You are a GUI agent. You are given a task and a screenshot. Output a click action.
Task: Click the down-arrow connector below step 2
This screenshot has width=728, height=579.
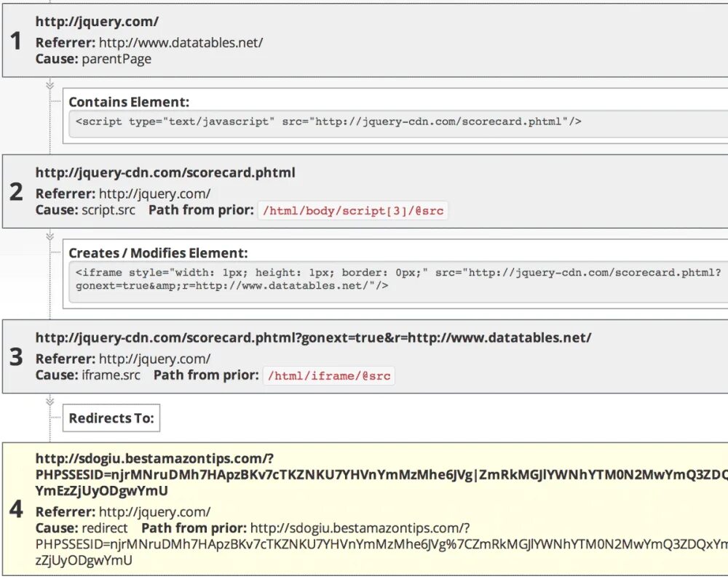50,236
